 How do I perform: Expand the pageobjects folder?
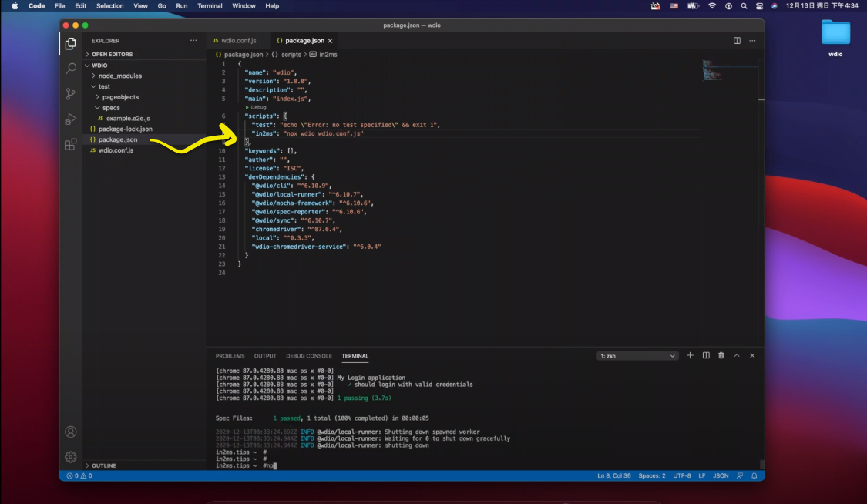[120, 97]
